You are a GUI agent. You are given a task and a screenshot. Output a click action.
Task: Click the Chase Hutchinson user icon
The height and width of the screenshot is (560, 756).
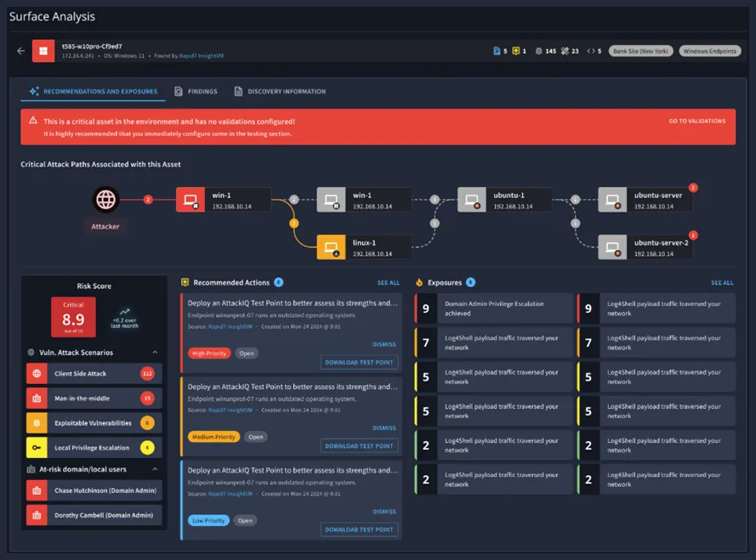(x=37, y=490)
